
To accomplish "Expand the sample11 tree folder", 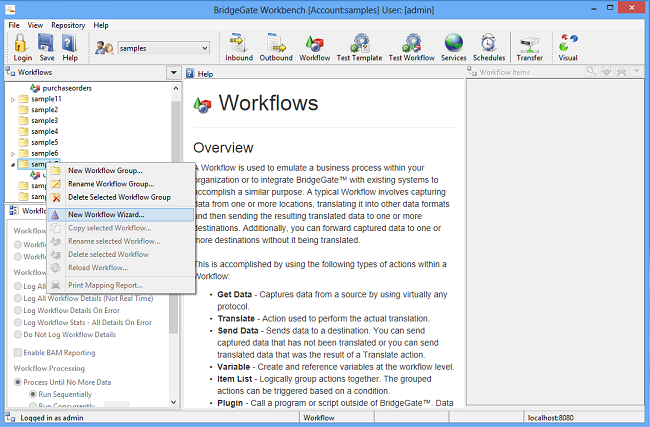I will coord(13,99).
